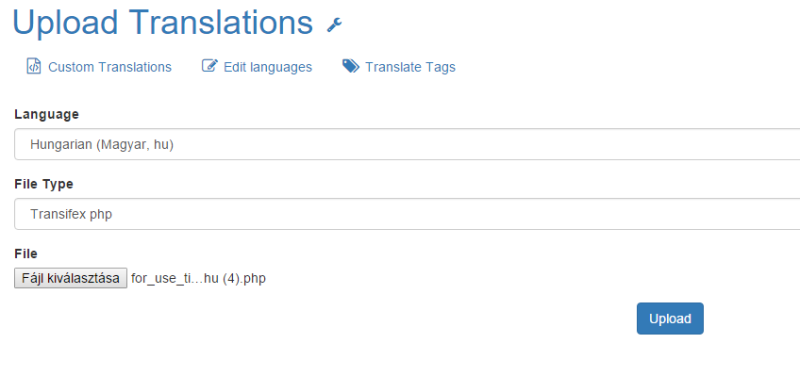Click the wrench icon beside Upload Translations
800x376 pixels.
334,24
